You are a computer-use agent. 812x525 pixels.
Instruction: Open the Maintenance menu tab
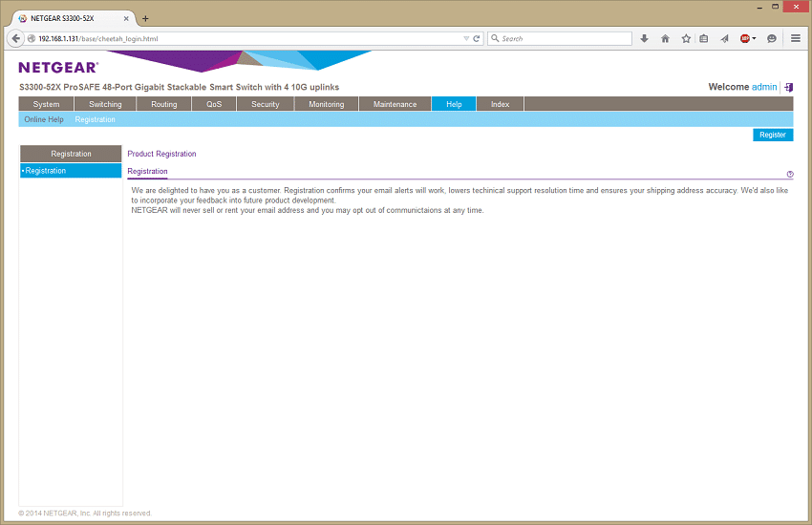tap(395, 104)
